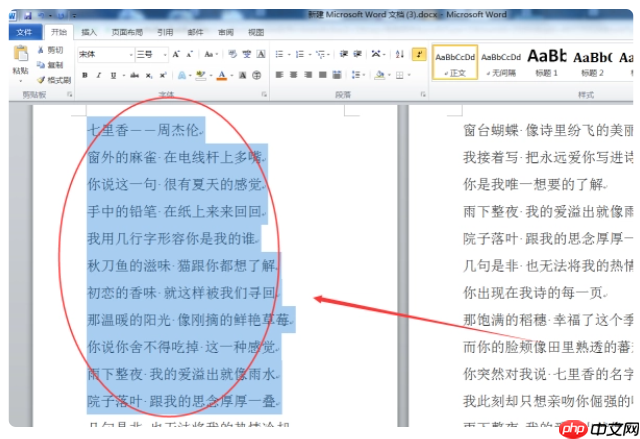The width and height of the screenshot is (640, 439).
Task: Click the increase indent icon
Action: (358, 54)
